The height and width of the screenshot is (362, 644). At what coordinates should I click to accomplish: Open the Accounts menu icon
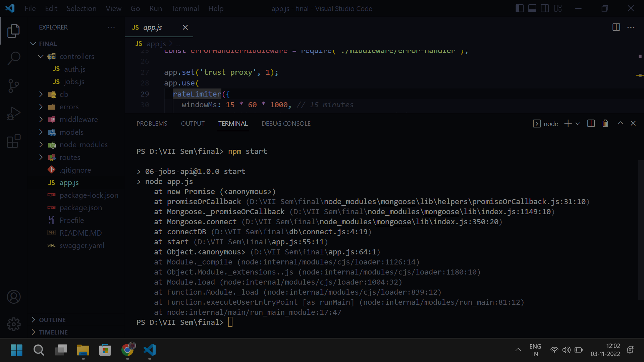[13, 297]
